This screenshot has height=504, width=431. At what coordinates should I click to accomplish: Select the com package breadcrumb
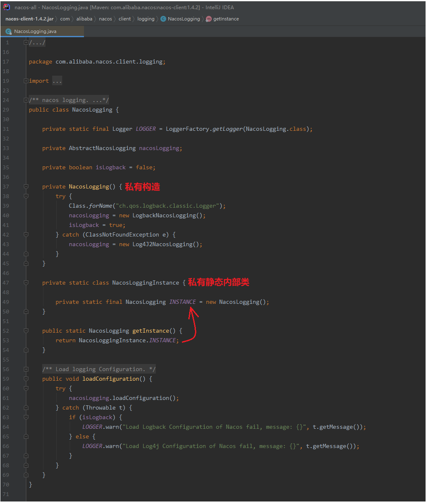click(65, 19)
